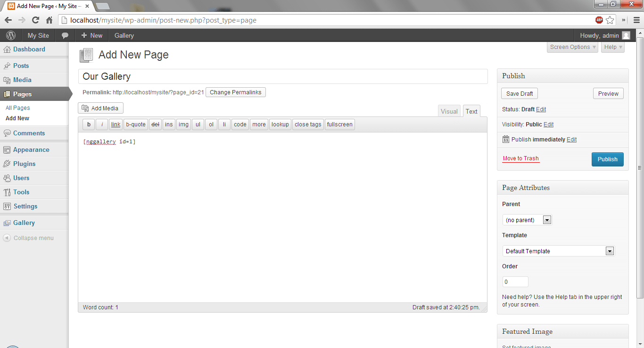Collapse the admin sidebar menu

click(28, 238)
